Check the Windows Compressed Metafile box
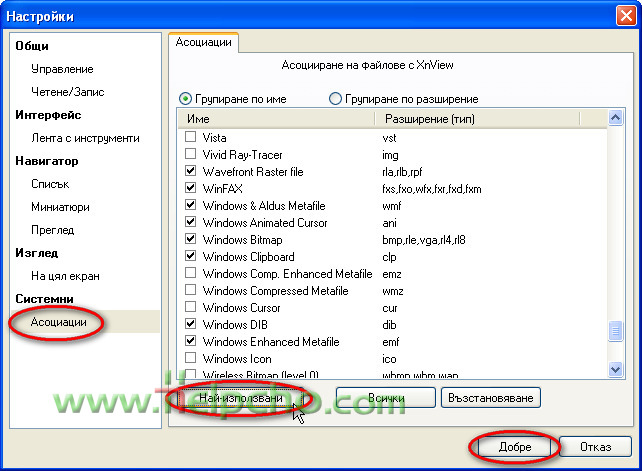Viewport: 642px width, 471px height. click(190, 290)
